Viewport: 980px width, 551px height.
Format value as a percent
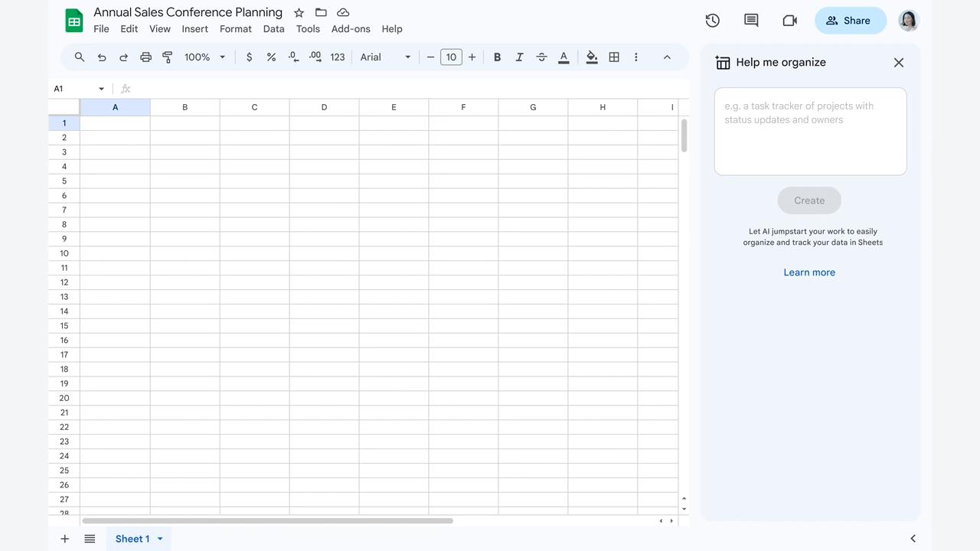pos(270,57)
